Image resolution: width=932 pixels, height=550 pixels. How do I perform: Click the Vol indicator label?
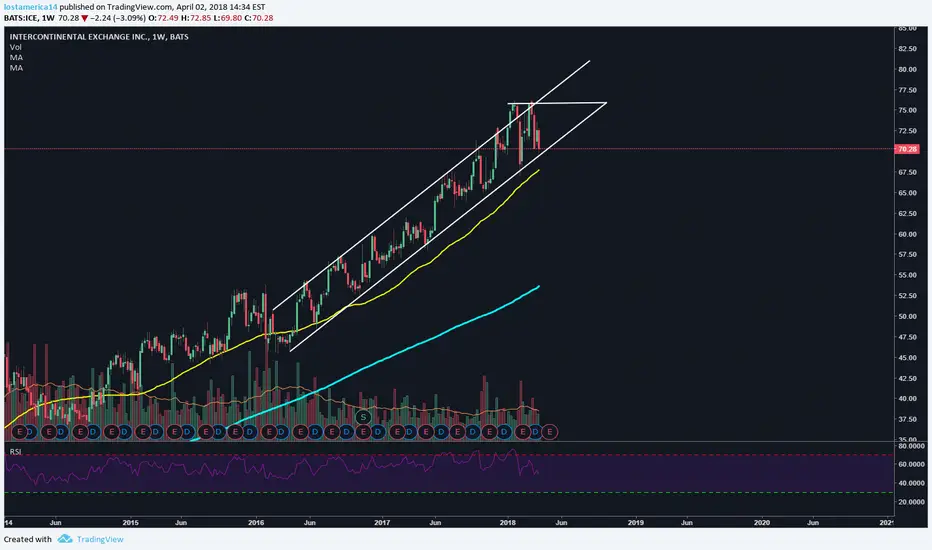15,47
